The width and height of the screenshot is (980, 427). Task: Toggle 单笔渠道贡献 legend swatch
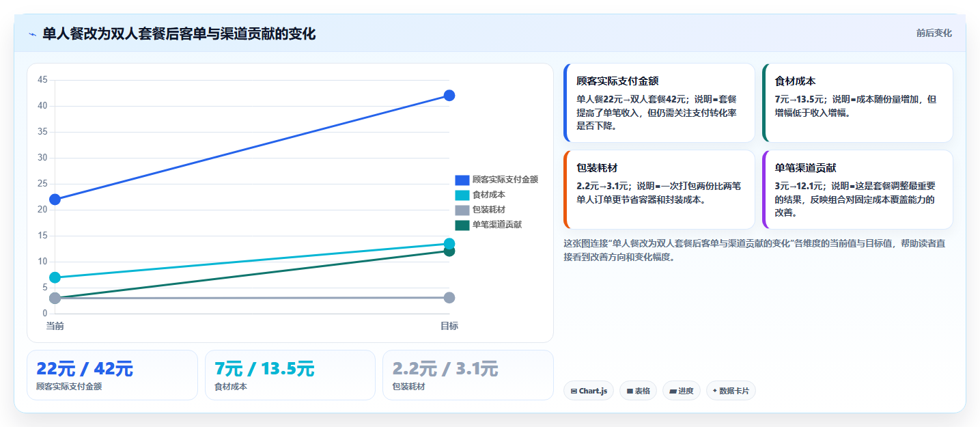(x=462, y=225)
